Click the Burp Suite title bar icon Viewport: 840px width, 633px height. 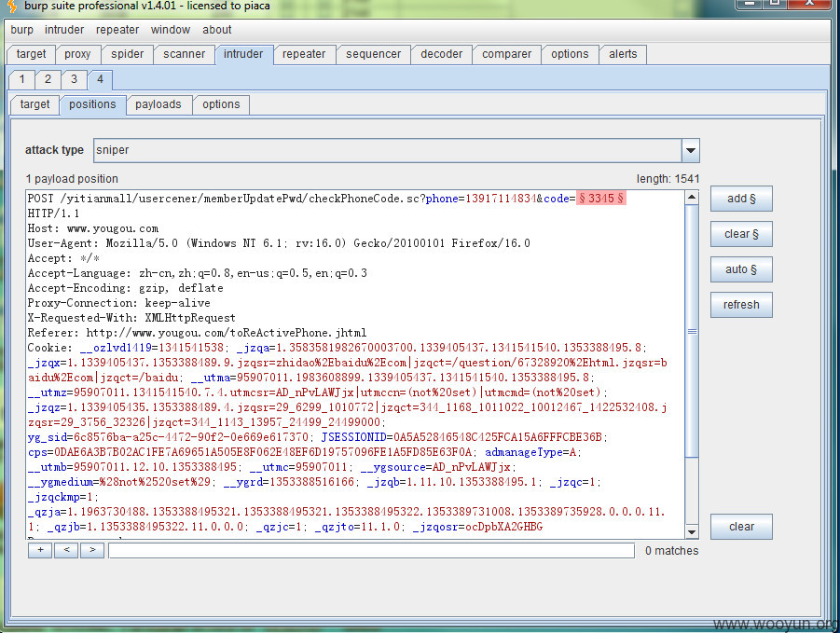(x=11, y=6)
